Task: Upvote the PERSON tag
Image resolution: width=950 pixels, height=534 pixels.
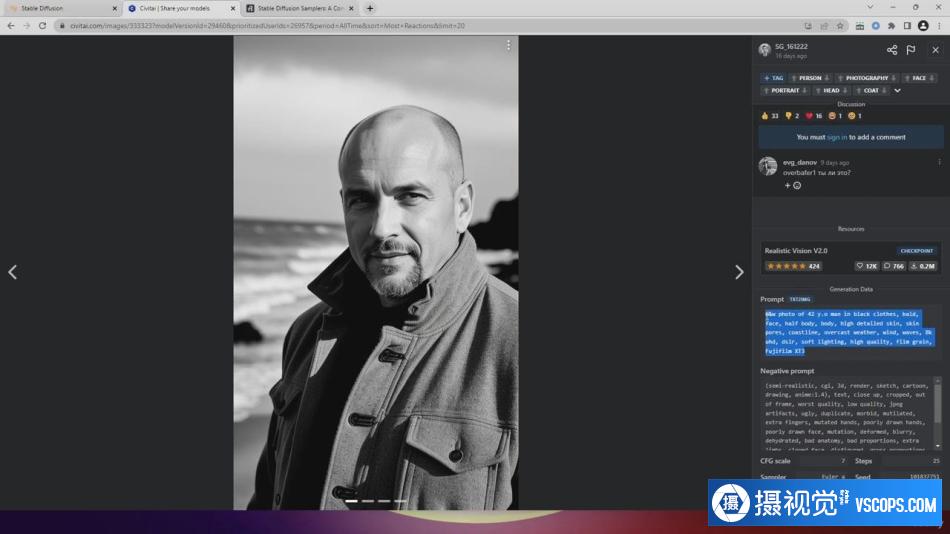Action: (794, 78)
